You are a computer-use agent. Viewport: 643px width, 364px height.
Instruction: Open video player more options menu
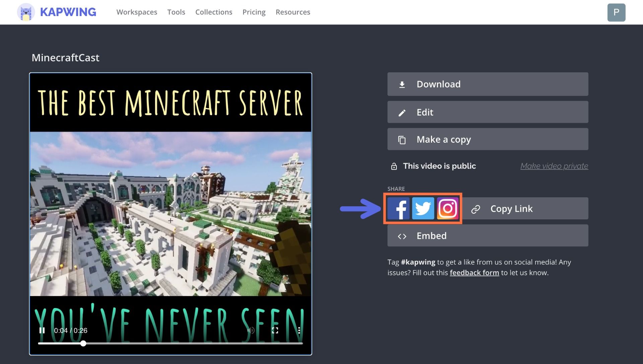299,331
